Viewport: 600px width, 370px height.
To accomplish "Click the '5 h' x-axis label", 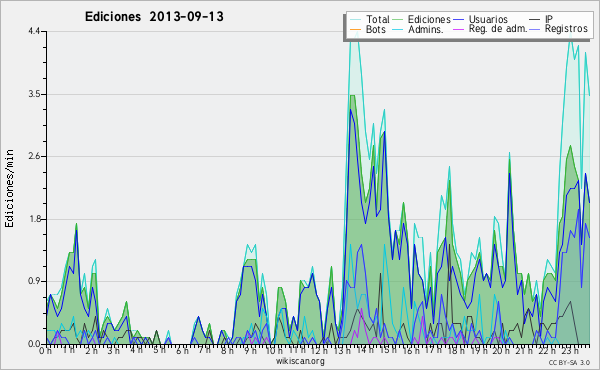I will tap(159, 351).
